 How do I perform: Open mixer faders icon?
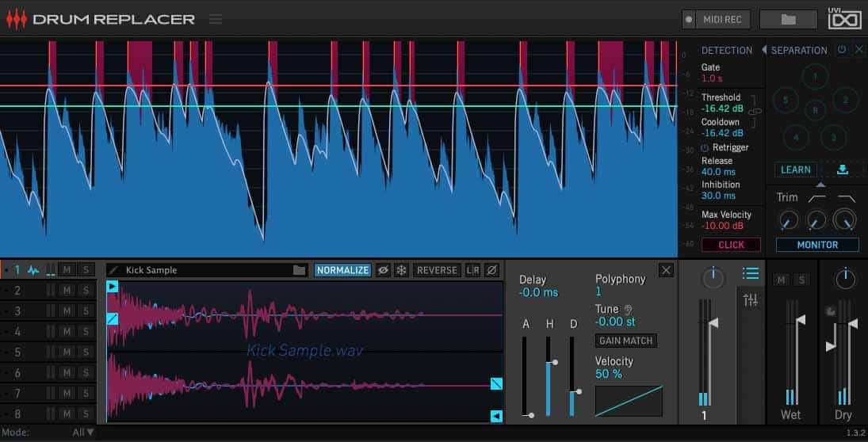(750, 300)
